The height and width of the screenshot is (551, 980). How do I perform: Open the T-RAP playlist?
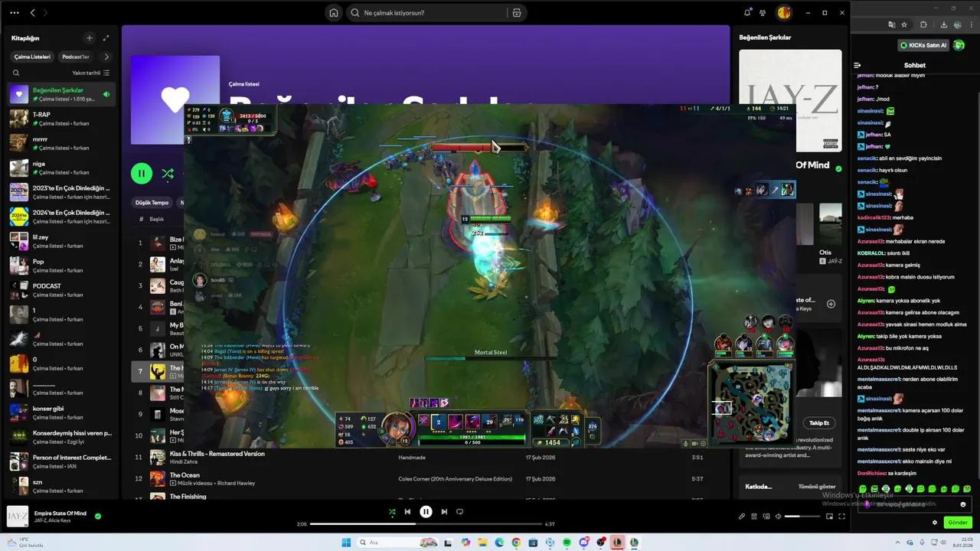tap(62, 119)
